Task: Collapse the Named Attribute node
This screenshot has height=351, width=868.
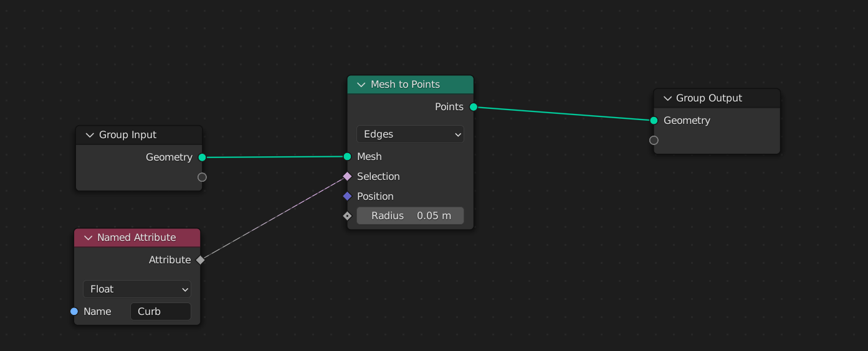Action: (x=87, y=238)
